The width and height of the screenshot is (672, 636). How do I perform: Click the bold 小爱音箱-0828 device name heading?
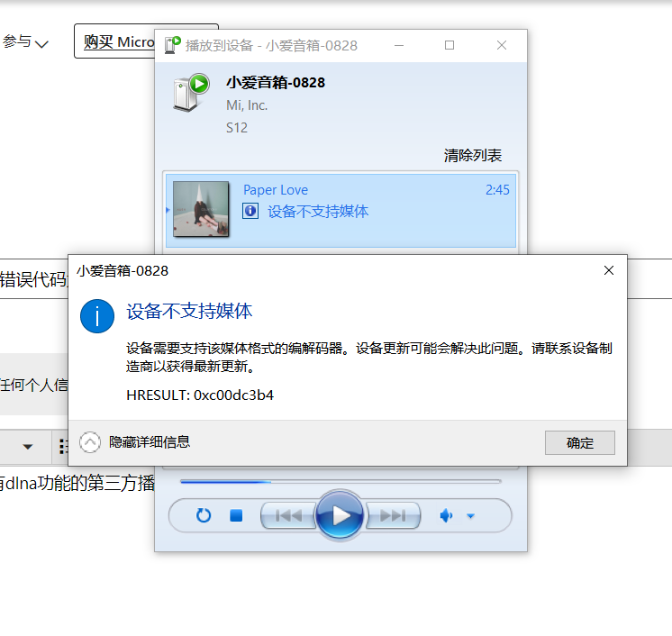pos(276,82)
